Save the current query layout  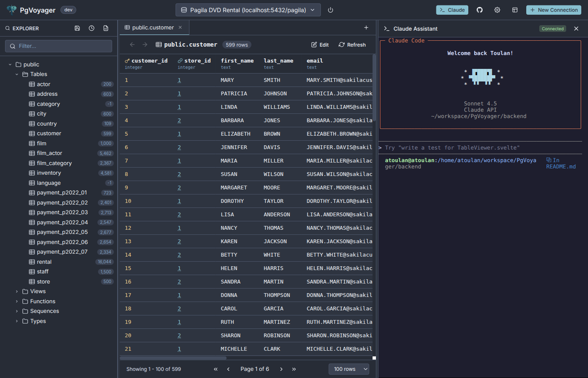pyautogui.click(x=77, y=28)
